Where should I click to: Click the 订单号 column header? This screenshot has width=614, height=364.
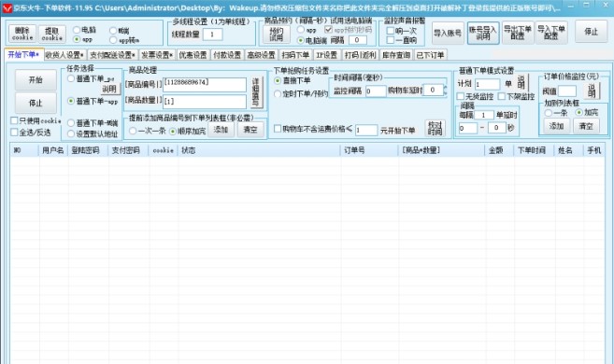(369, 150)
